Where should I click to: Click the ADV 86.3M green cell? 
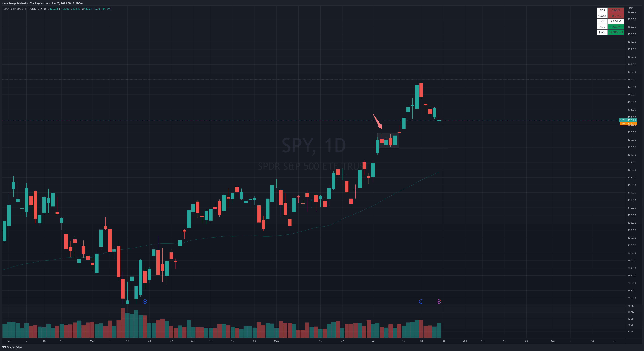pyautogui.click(x=616, y=27)
